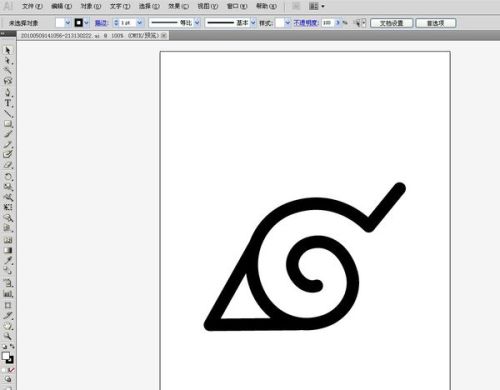Select the Width tool
This screenshot has height=390, width=500.
[8, 197]
